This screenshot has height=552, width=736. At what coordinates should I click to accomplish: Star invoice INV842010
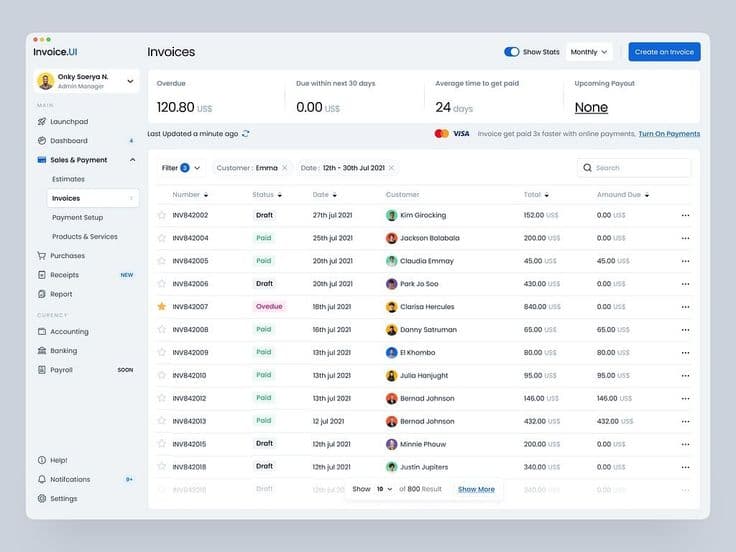point(161,376)
